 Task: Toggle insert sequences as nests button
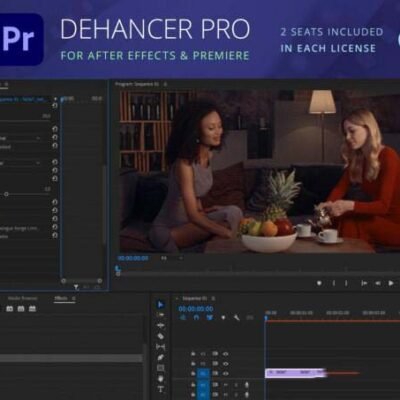pyautogui.click(x=183, y=318)
